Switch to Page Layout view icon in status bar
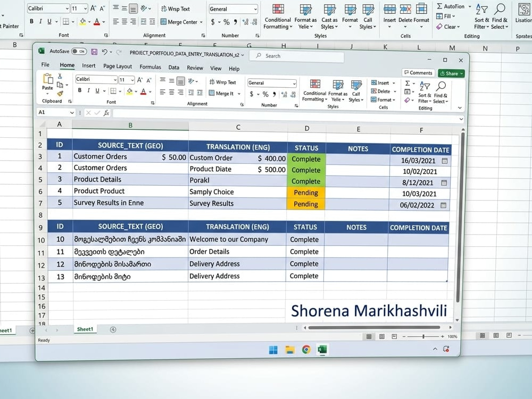This screenshot has width=532, height=399. pos(381,337)
